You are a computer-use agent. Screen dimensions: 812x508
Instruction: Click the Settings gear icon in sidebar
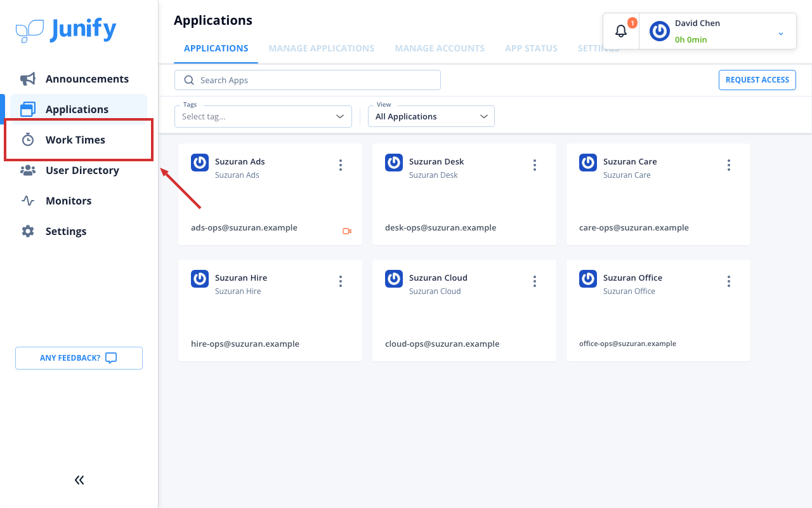(28, 231)
